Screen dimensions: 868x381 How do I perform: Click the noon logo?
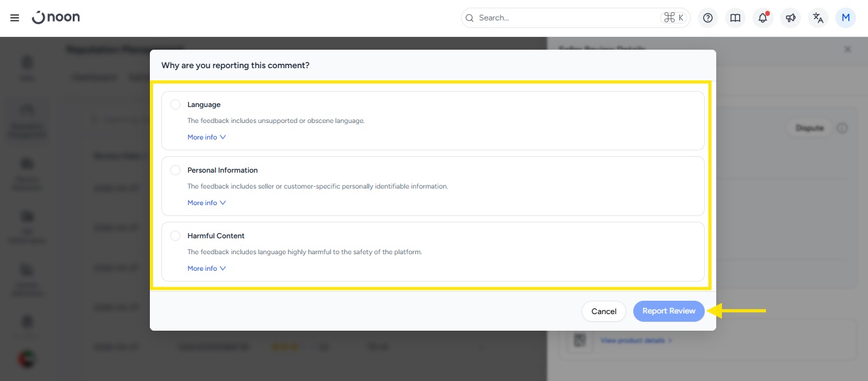click(x=56, y=18)
